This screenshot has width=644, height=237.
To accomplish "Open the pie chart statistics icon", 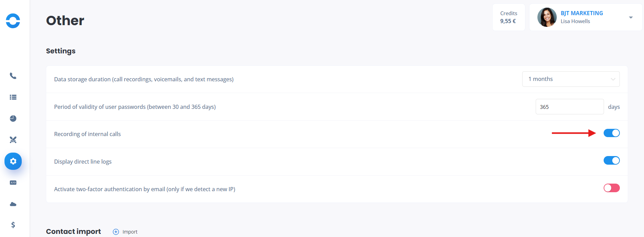I will click(13, 118).
